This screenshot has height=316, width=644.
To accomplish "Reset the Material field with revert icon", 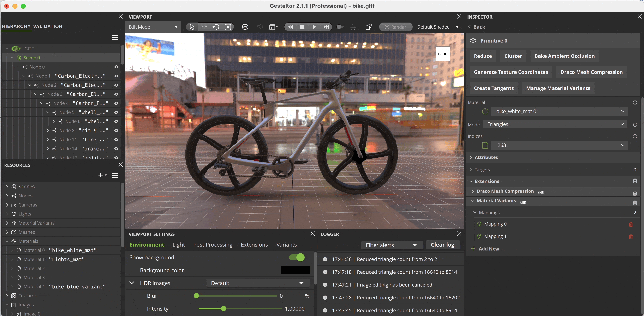I will [x=634, y=102].
